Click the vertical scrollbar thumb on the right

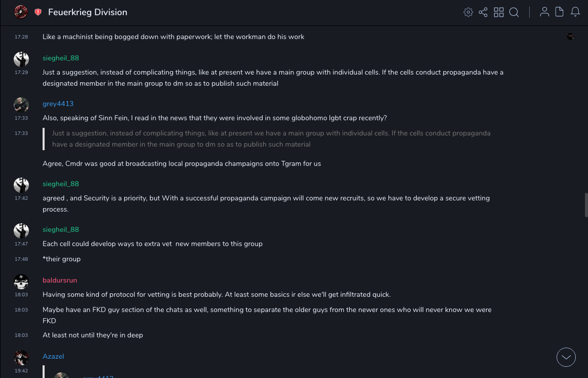pyautogui.click(x=586, y=205)
